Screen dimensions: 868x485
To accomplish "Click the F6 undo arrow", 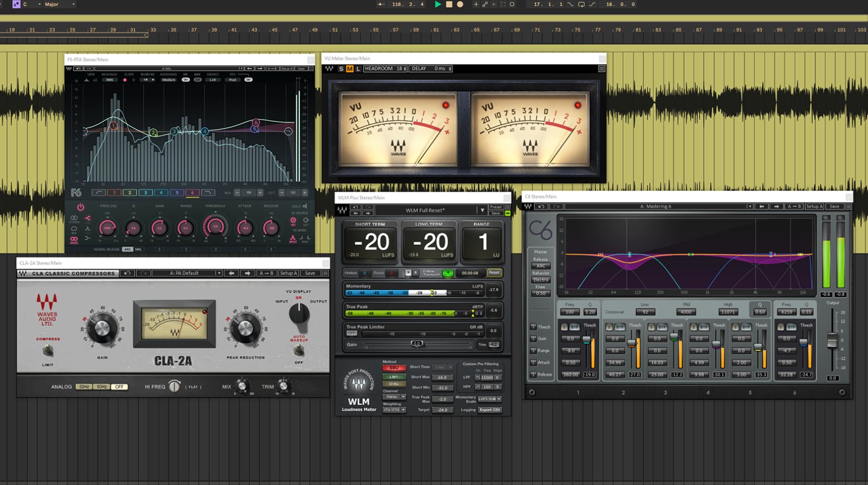I will pos(78,68).
